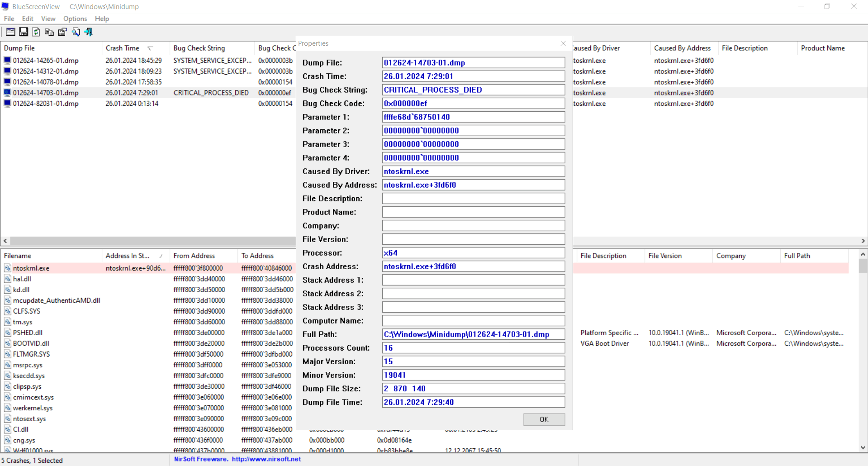Click the file icon next to BOOTVID.dll
Viewport: 868px width, 466px height.
pyautogui.click(x=8, y=343)
